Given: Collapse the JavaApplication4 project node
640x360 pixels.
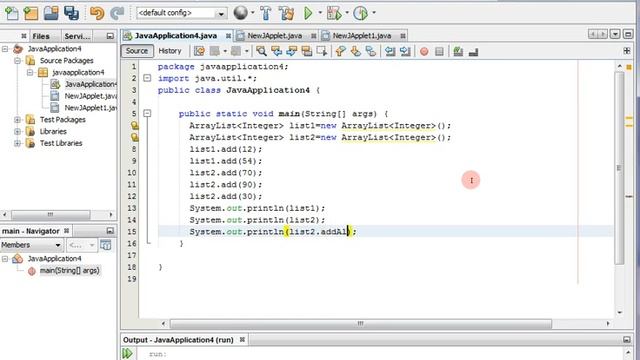Looking at the screenshot, I should [x=5, y=49].
